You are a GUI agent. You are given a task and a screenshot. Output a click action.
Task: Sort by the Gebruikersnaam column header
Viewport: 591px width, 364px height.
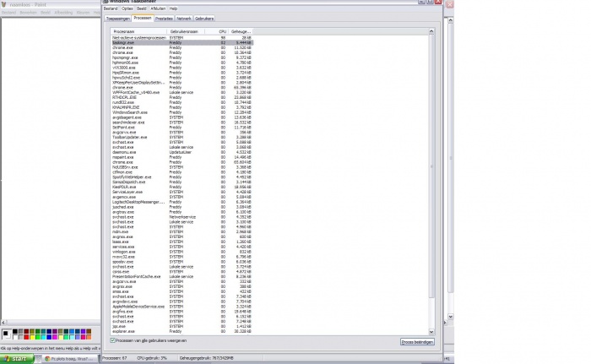(187, 32)
